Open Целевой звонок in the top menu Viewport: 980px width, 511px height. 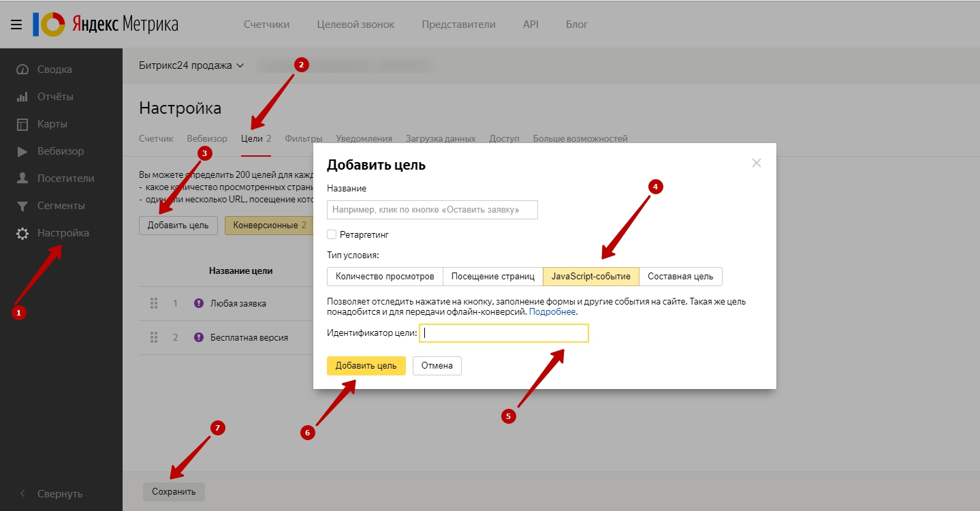pyautogui.click(x=355, y=25)
